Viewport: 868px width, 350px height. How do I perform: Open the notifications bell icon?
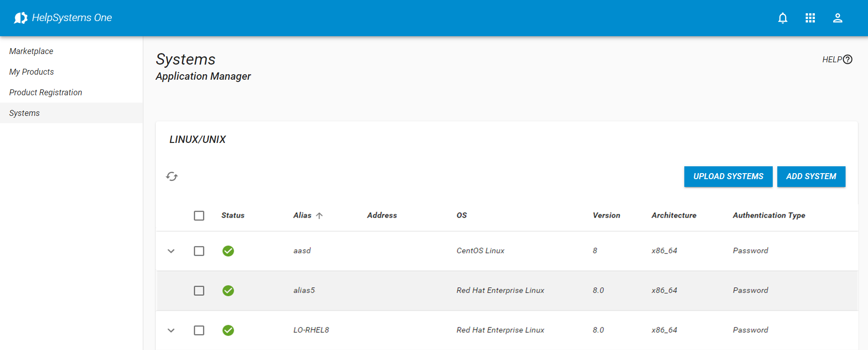point(783,18)
